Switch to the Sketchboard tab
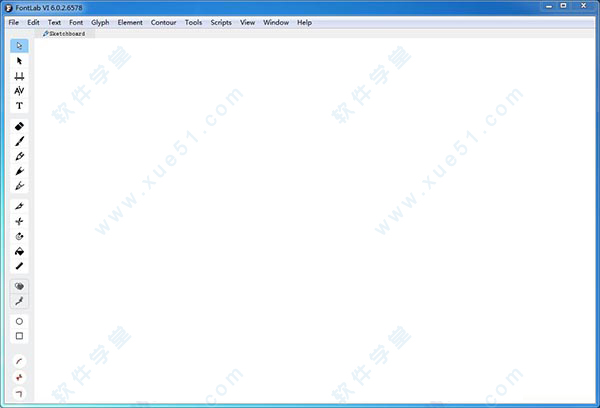Viewport: 600px width, 408px height. (64, 34)
